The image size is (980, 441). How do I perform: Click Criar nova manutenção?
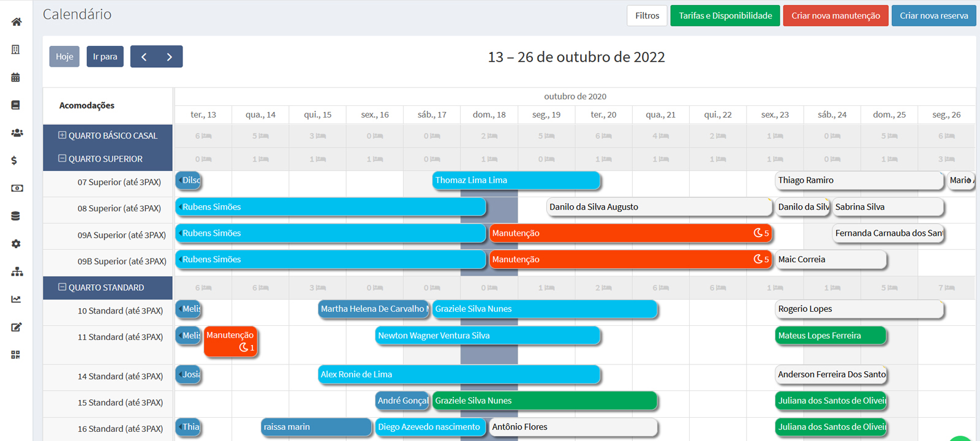[835, 16]
